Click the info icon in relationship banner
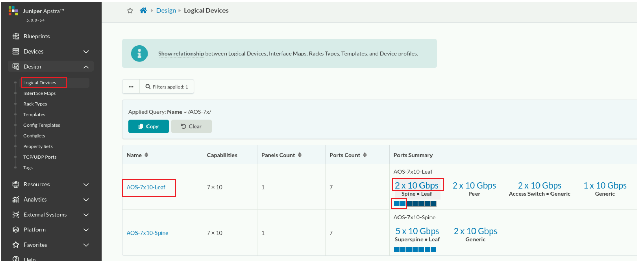 (x=139, y=54)
